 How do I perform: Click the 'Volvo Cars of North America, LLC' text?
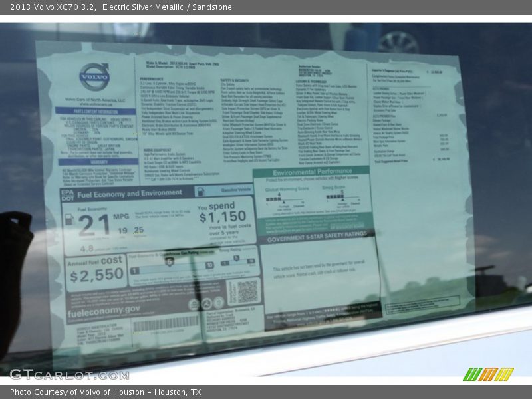coord(95,100)
